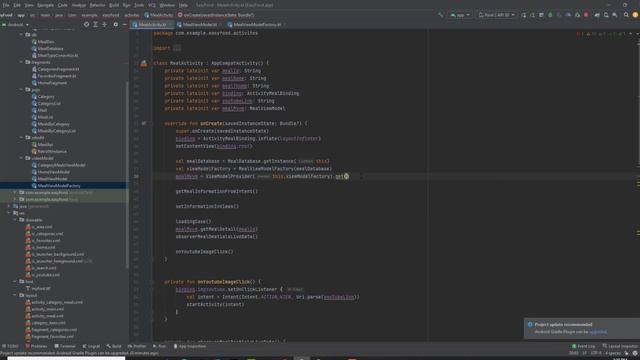Click the MealActivity breadcrumb in navigation bar
This screenshot has height=360, width=640.
[x=159, y=15]
